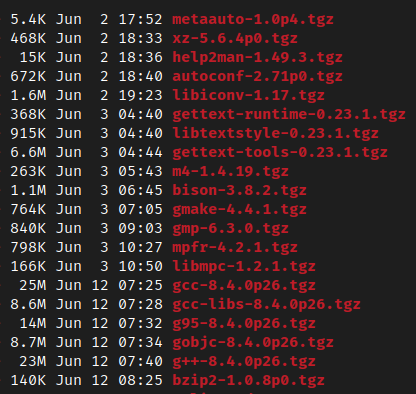
Task: Select bzip2-1.0.8p0.tgz filename
Action: coord(248,380)
